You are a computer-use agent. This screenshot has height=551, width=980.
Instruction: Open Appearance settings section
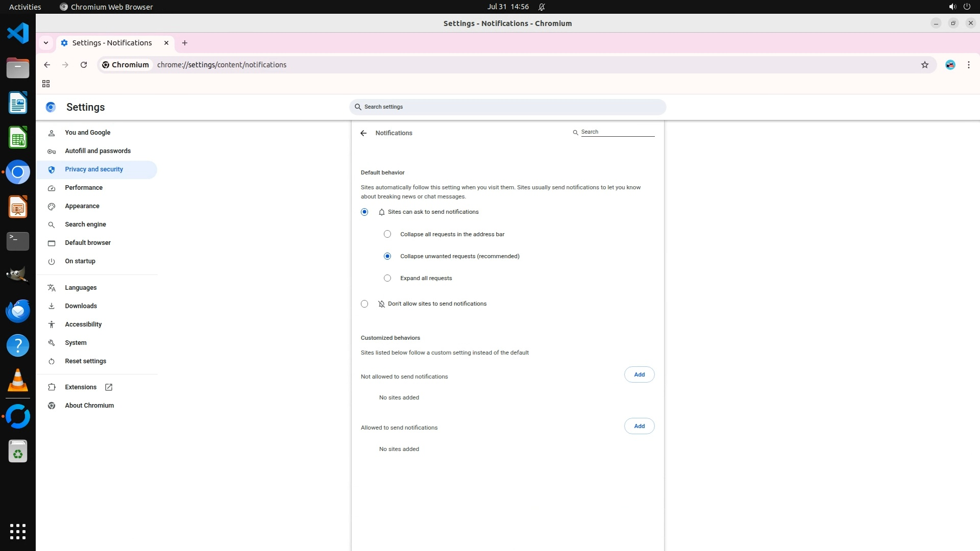pyautogui.click(x=82, y=206)
